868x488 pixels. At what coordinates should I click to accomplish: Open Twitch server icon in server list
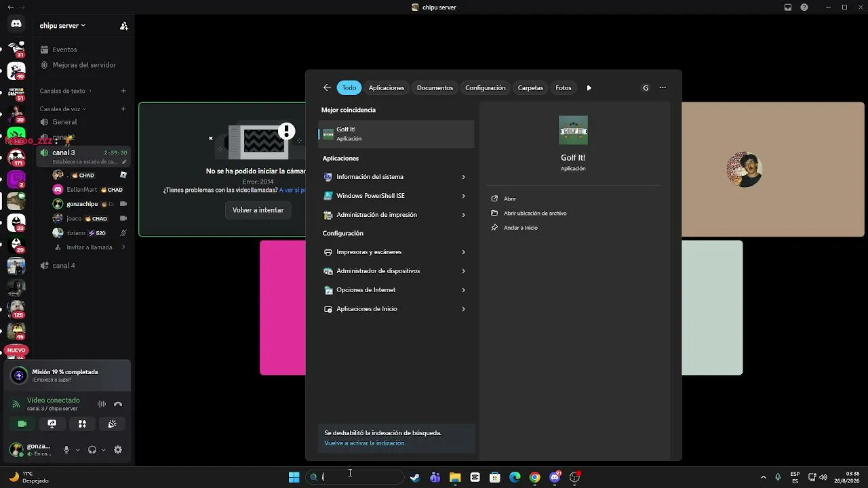pyautogui.click(x=16, y=180)
